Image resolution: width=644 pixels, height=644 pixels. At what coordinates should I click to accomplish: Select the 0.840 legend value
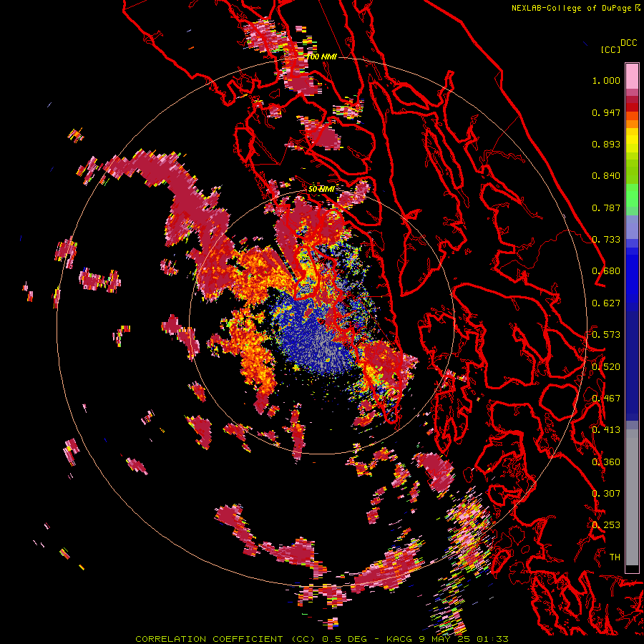pyautogui.click(x=606, y=176)
